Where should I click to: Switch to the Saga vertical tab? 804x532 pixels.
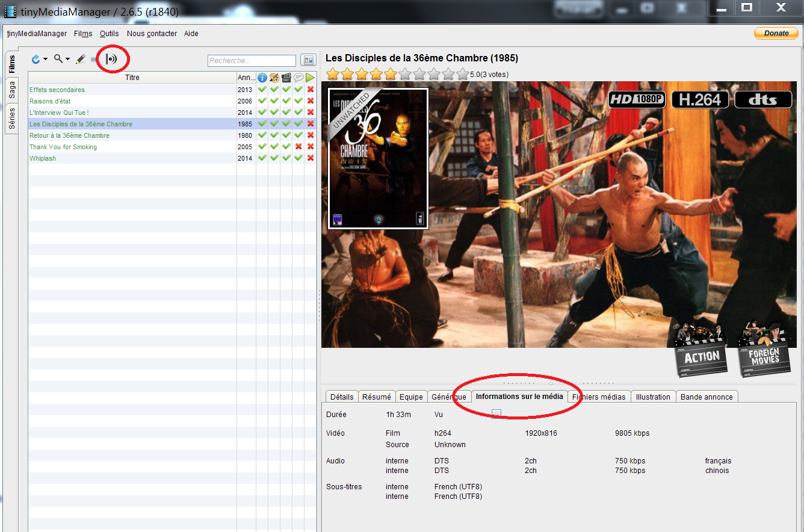pyautogui.click(x=12, y=90)
